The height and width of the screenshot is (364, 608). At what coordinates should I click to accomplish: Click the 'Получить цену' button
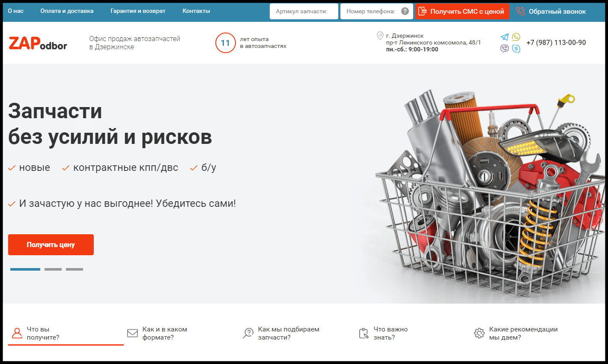coord(51,245)
